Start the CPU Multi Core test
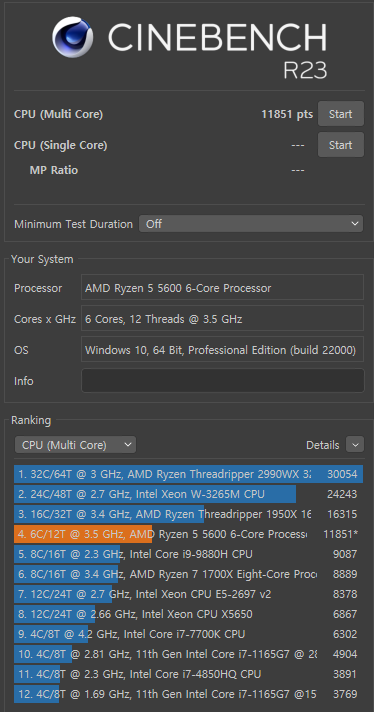Viewport: 374px width, 712px height. (340, 114)
